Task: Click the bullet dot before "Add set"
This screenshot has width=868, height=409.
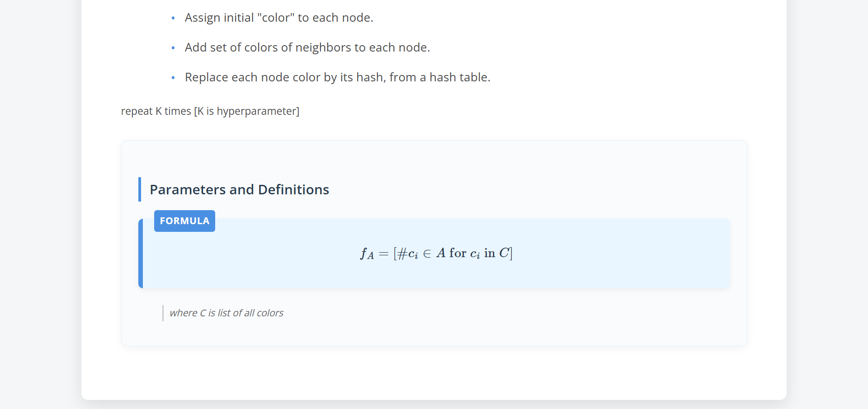Action: click(173, 48)
